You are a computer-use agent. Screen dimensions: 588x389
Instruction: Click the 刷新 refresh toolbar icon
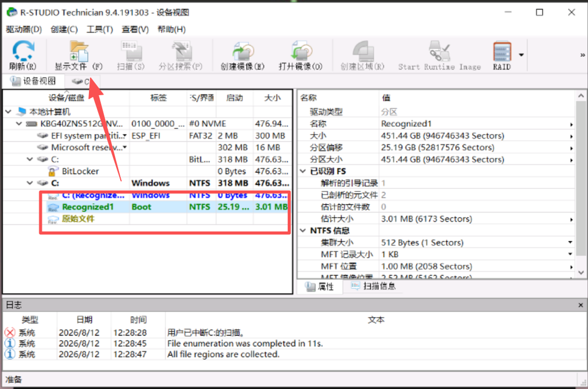tap(23, 51)
